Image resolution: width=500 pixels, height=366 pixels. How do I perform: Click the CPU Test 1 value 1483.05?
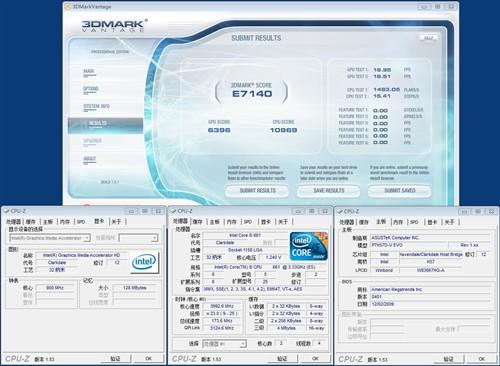click(x=386, y=90)
